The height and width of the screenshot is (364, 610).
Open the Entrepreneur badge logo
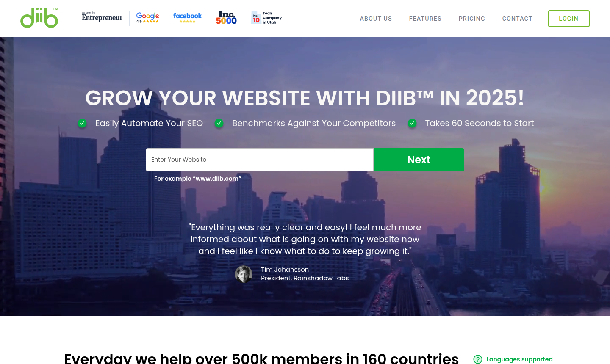pyautogui.click(x=102, y=17)
